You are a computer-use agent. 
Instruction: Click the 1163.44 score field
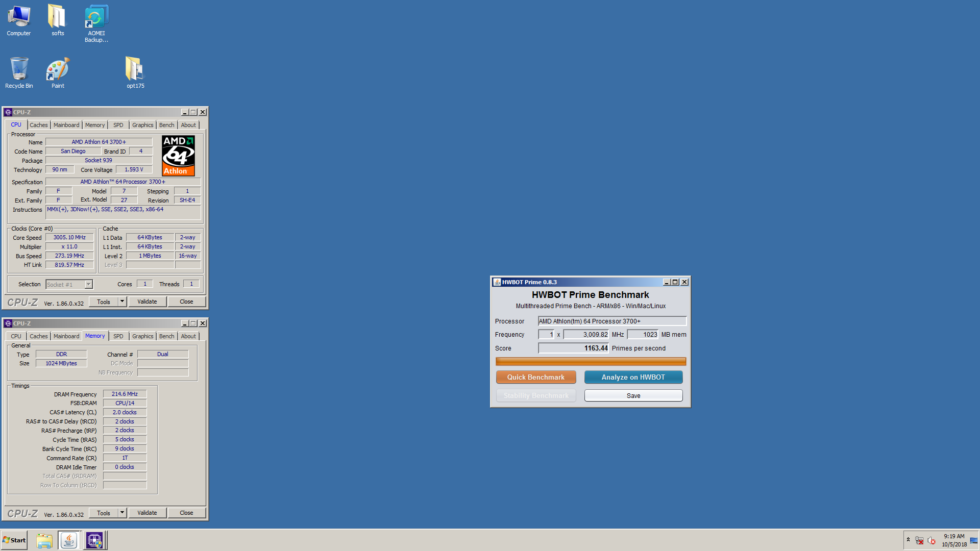point(574,348)
